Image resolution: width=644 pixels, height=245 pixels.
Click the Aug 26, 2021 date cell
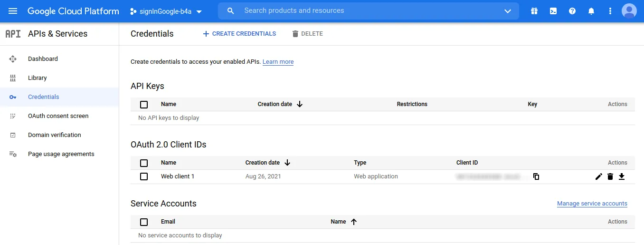263,176
